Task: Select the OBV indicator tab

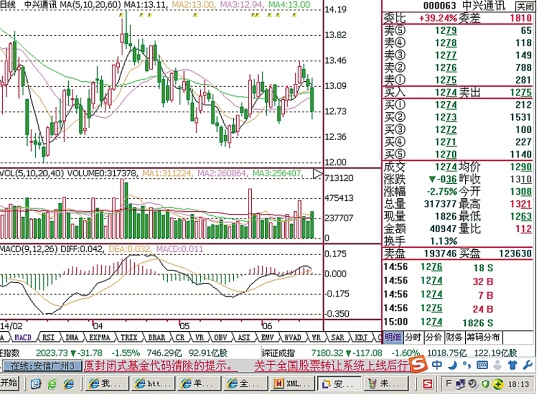Action: click(x=220, y=337)
